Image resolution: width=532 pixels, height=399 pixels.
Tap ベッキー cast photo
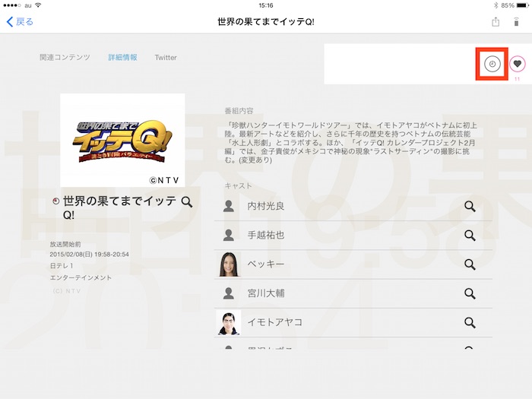point(228,264)
